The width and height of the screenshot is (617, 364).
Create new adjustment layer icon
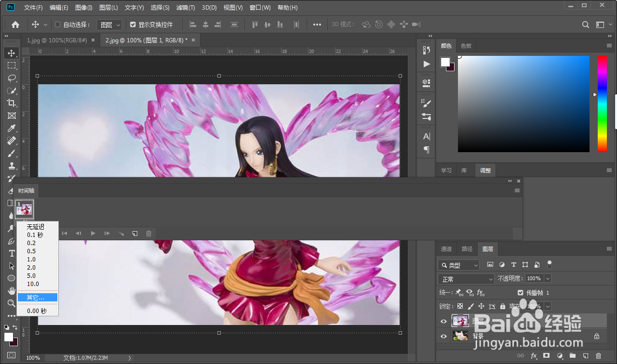click(x=560, y=356)
